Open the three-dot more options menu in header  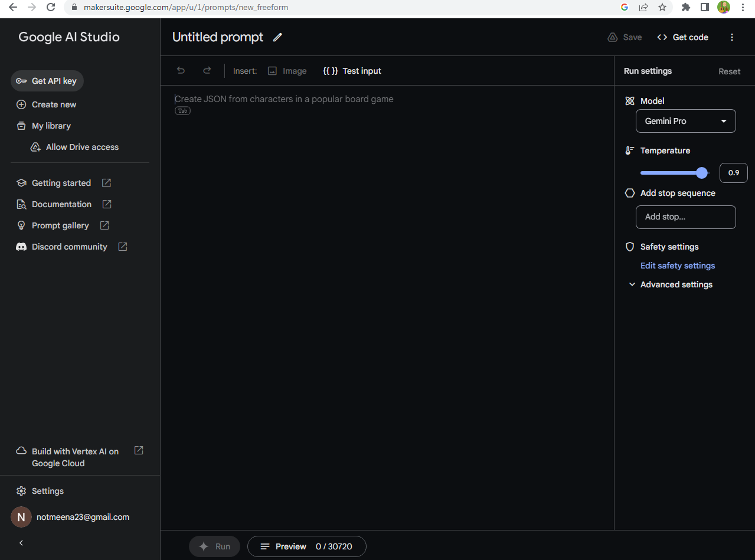[732, 37]
